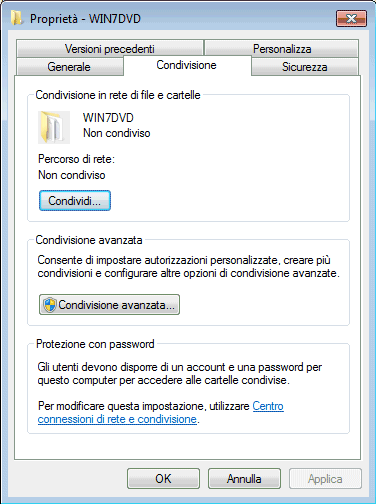Screen dimensions: 376x504
Task: Open the Personalizza tab
Action: pyautogui.click(x=282, y=49)
